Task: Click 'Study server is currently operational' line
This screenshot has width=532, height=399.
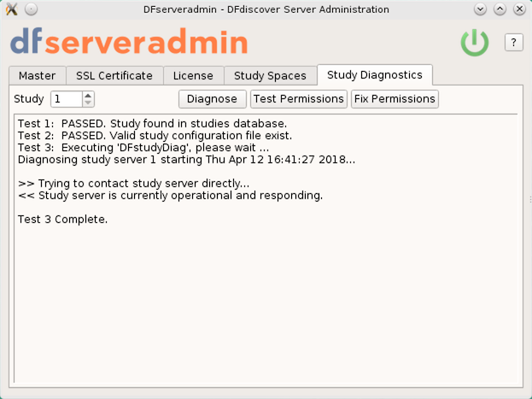Action: tap(170, 196)
